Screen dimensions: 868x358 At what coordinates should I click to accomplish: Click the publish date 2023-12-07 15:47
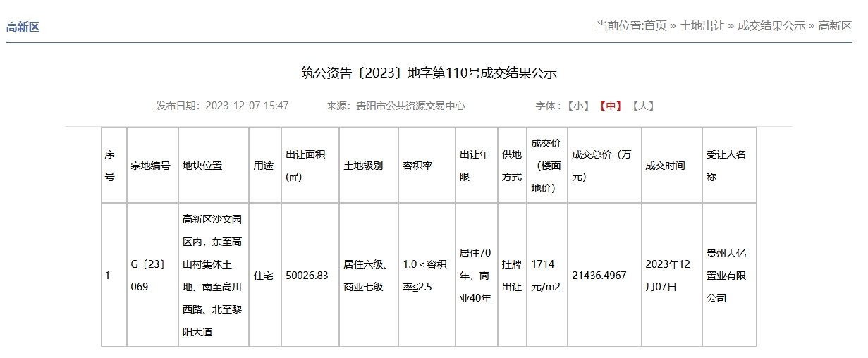247,106
